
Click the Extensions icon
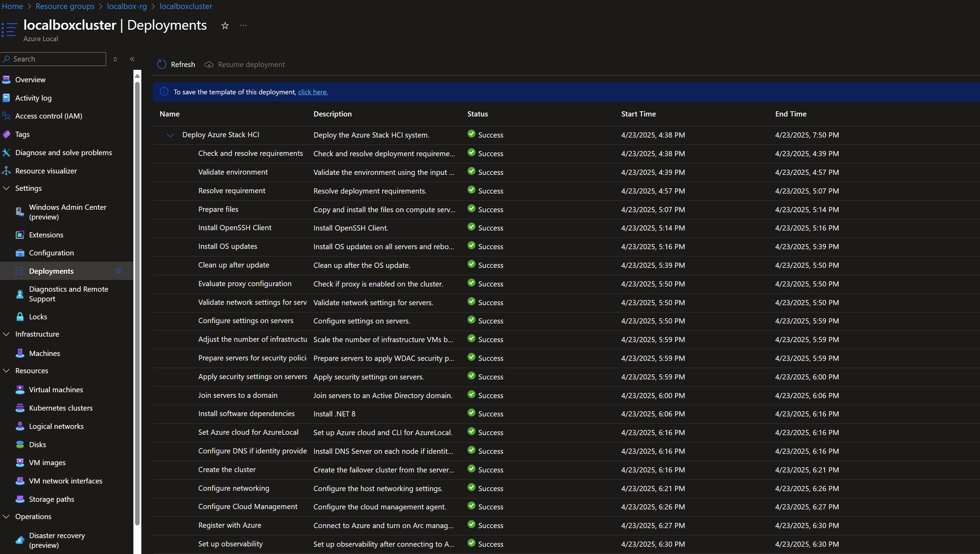click(x=20, y=235)
